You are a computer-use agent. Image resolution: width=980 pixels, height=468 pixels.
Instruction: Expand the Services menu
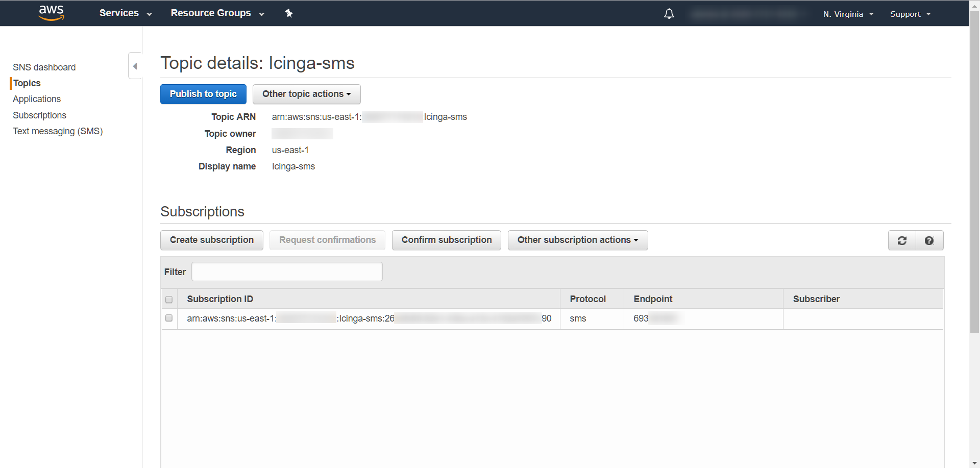126,13
